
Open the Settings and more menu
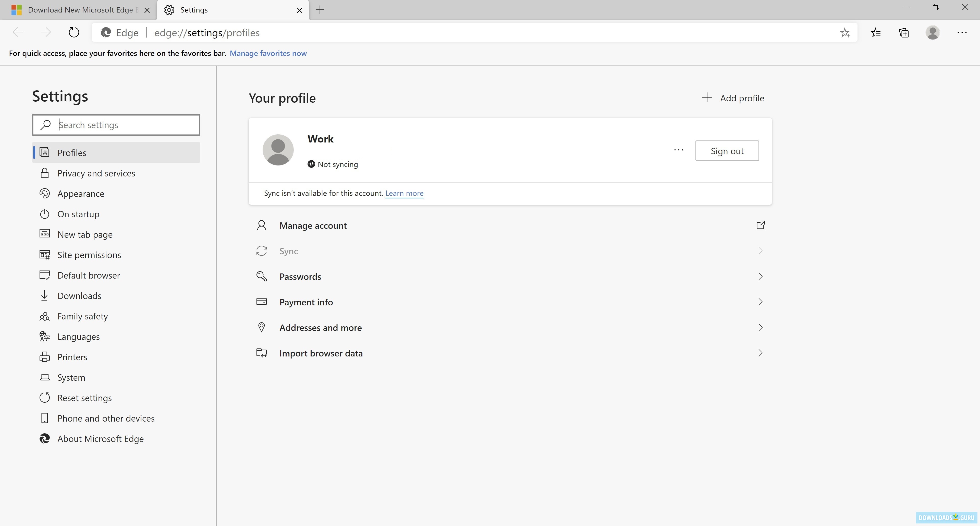pyautogui.click(x=962, y=32)
